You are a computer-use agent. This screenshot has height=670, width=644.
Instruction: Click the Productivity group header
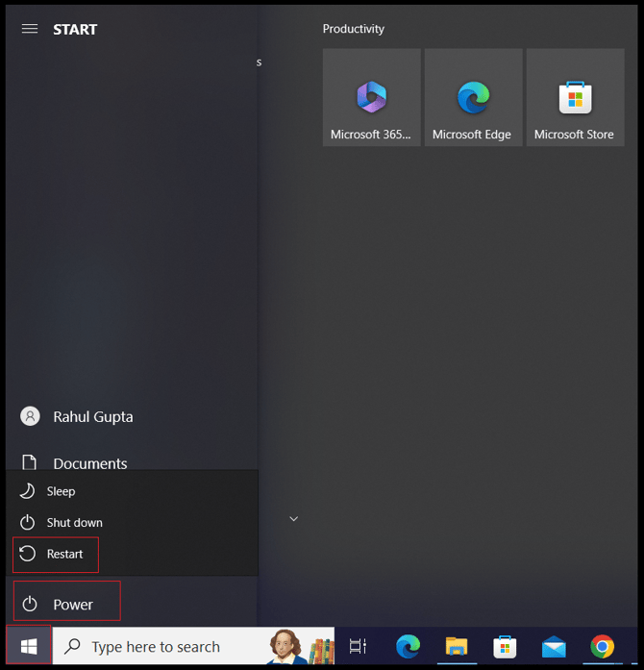[354, 29]
